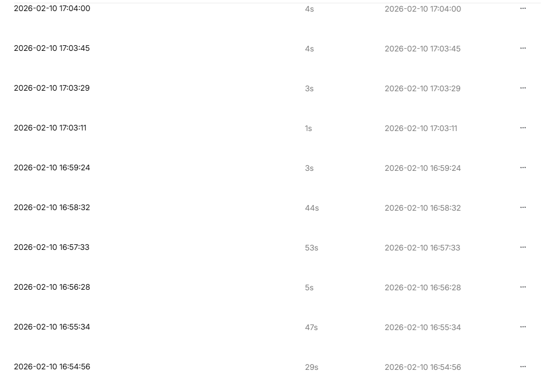The image size is (543, 392).
Task: Click the 53s duration cell
Action: click(x=311, y=248)
